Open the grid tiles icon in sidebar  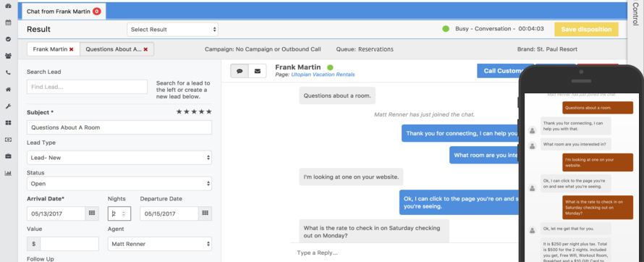click(8, 123)
